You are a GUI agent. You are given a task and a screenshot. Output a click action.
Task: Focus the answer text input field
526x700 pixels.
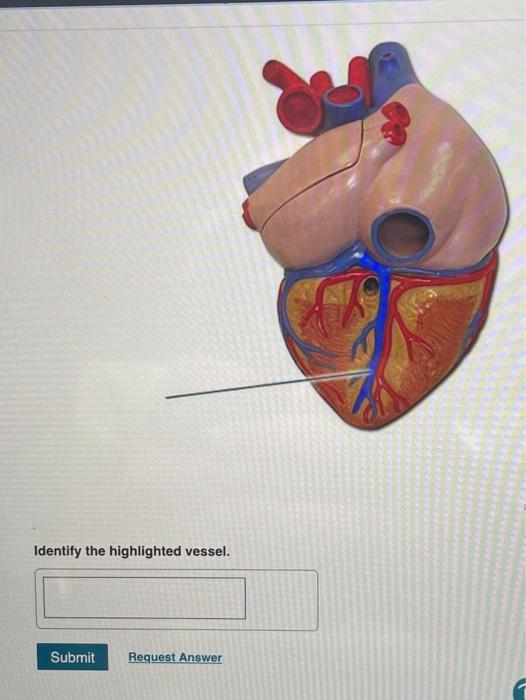coord(145,598)
